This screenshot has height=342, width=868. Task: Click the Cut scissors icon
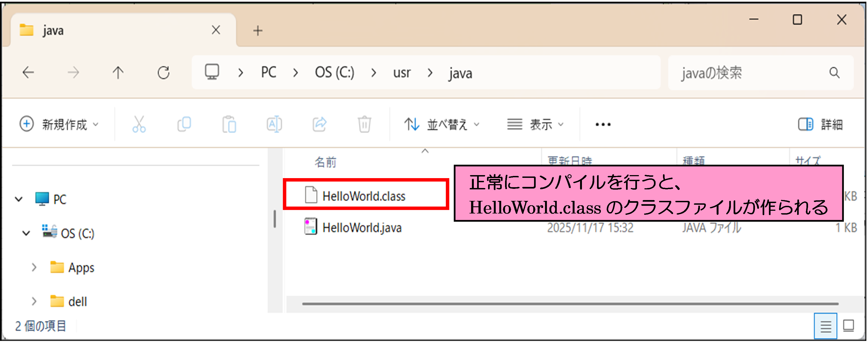[139, 124]
